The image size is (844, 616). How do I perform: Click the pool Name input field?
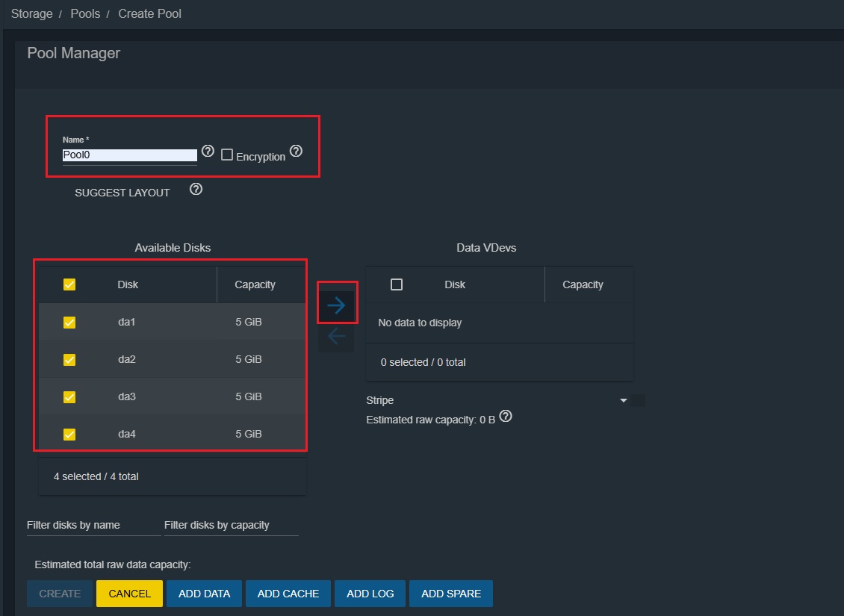(129, 155)
